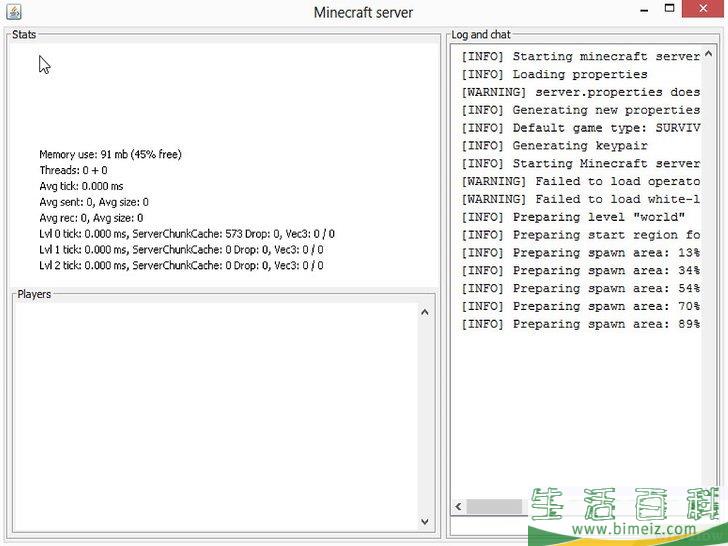Viewport: 728px width, 546px height.
Task: Click the 'Minecraft server' window title
Action: tap(363, 13)
